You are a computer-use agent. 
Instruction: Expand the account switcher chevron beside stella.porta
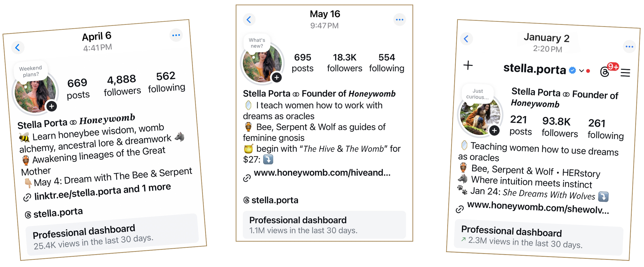click(x=581, y=71)
